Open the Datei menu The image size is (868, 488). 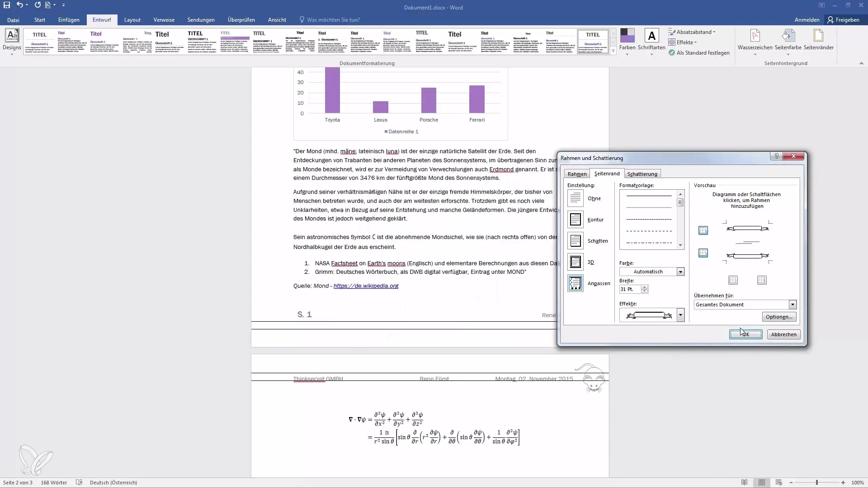point(13,20)
